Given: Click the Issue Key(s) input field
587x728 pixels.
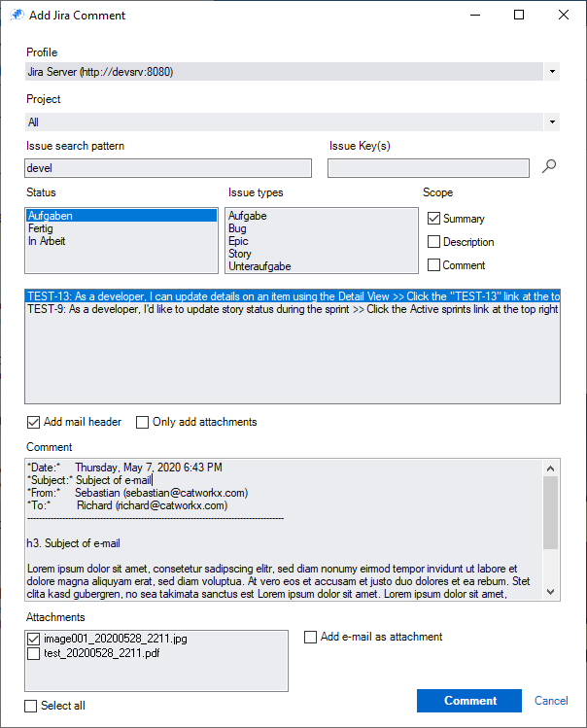Looking at the screenshot, I should tap(428, 168).
